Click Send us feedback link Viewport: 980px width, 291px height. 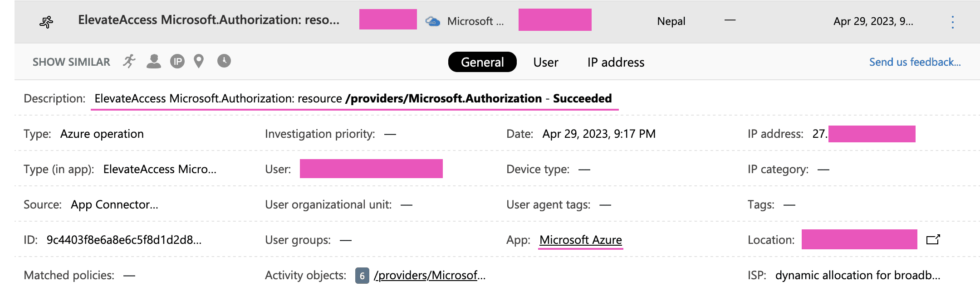pos(915,62)
